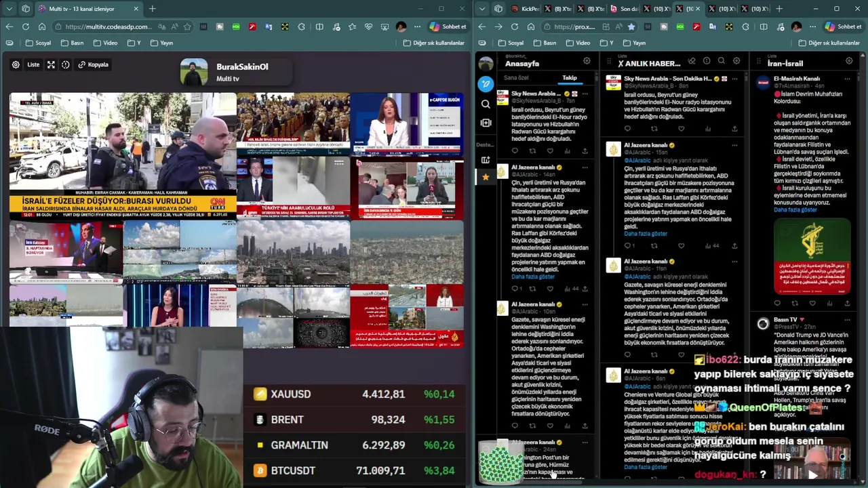Image resolution: width=868 pixels, height=488 pixels.
Task: Open new tab in left browser
Action: pyautogui.click(x=153, y=9)
